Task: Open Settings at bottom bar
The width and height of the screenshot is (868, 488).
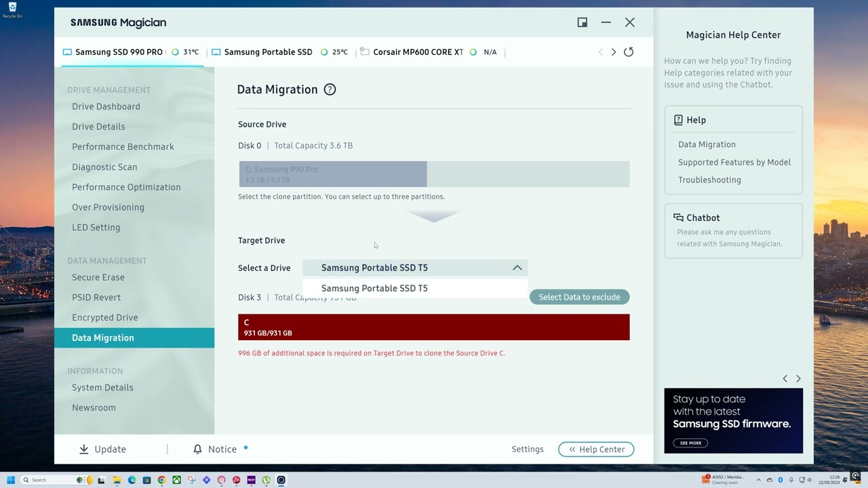Action: point(528,449)
